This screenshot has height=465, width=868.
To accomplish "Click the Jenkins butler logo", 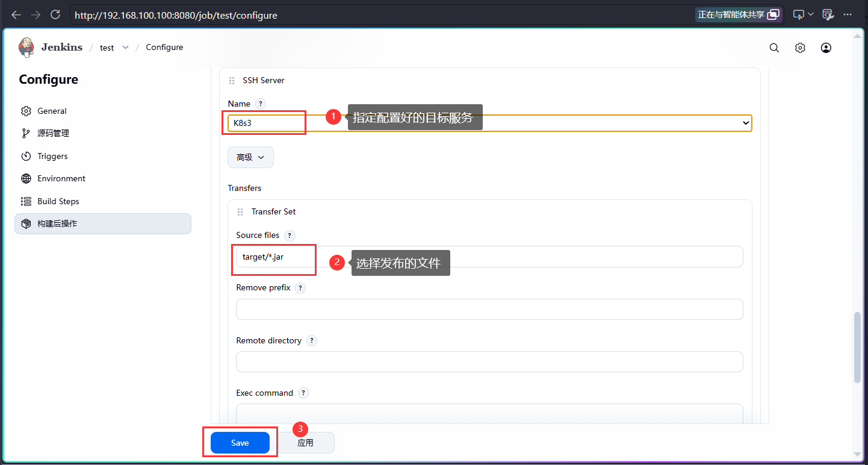I will pos(26,48).
